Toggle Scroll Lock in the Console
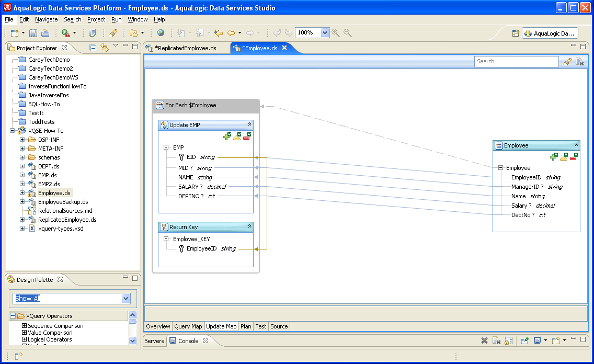Viewport: 594px width, 364px height. point(508,340)
